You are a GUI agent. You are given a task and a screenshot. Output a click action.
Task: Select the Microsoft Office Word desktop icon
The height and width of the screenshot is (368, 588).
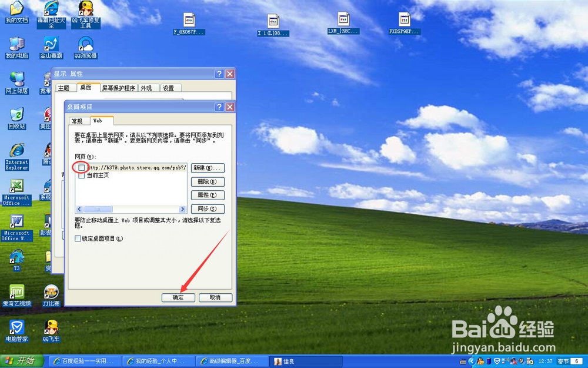pos(16,227)
